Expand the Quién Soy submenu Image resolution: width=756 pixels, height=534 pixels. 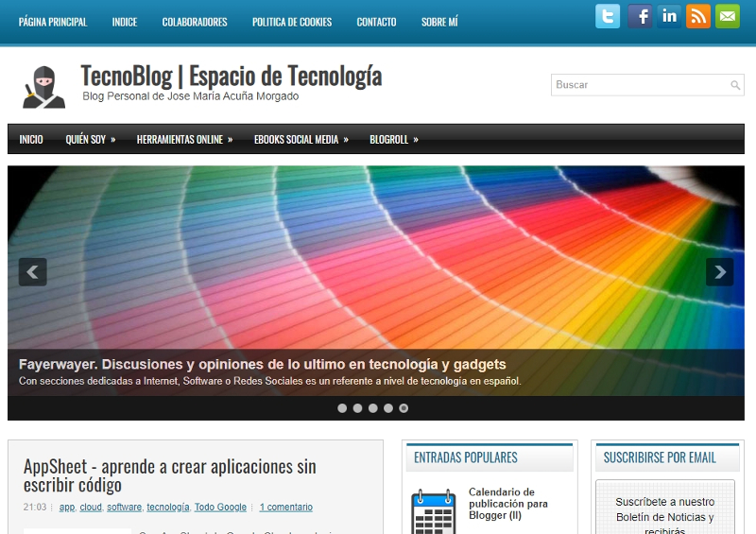tap(90, 140)
